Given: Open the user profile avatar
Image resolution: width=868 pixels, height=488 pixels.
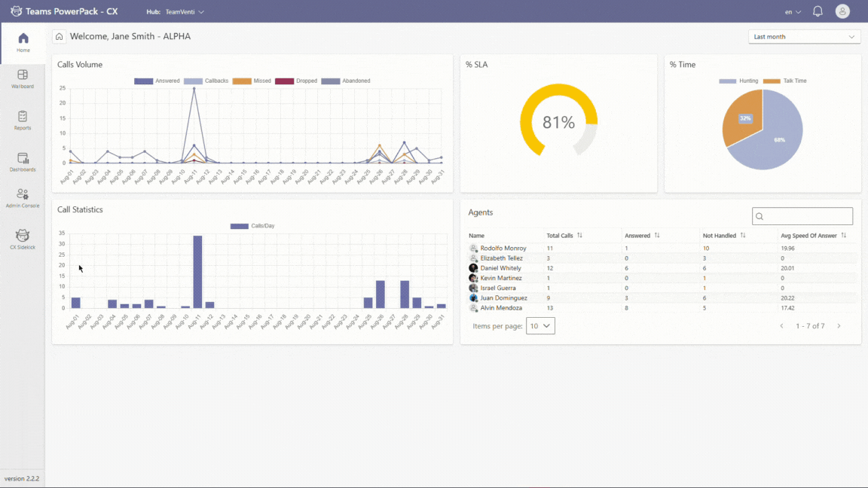Looking at the screenshot, I should [x=842, y=11].
